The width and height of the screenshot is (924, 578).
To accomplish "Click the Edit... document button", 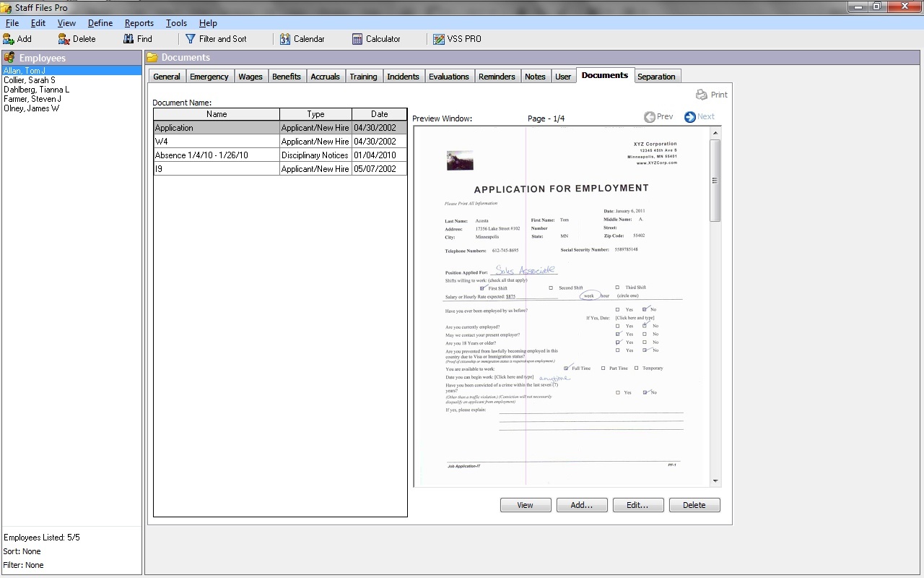I will (638, 505).
